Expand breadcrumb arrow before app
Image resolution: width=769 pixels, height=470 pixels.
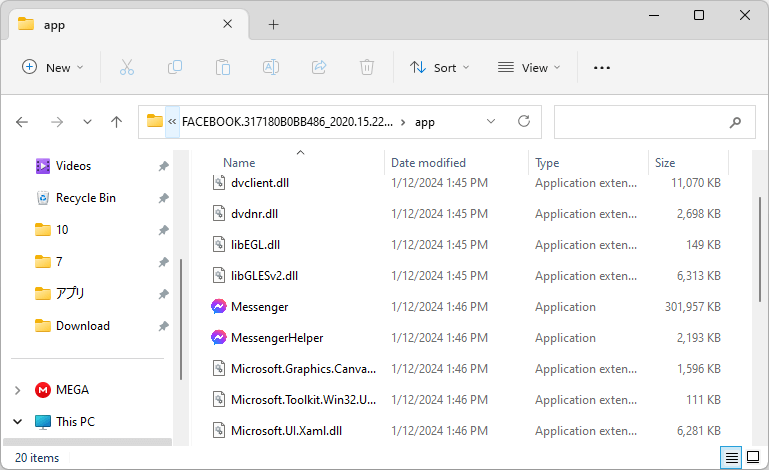pyautogui.click(x=403, y=122)
